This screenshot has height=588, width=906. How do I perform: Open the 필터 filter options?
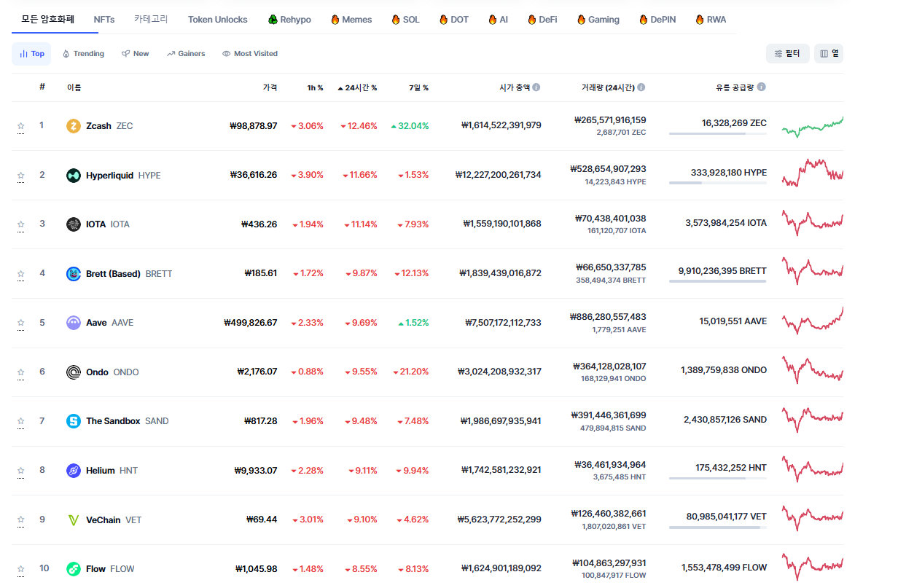tap(787, 53)
